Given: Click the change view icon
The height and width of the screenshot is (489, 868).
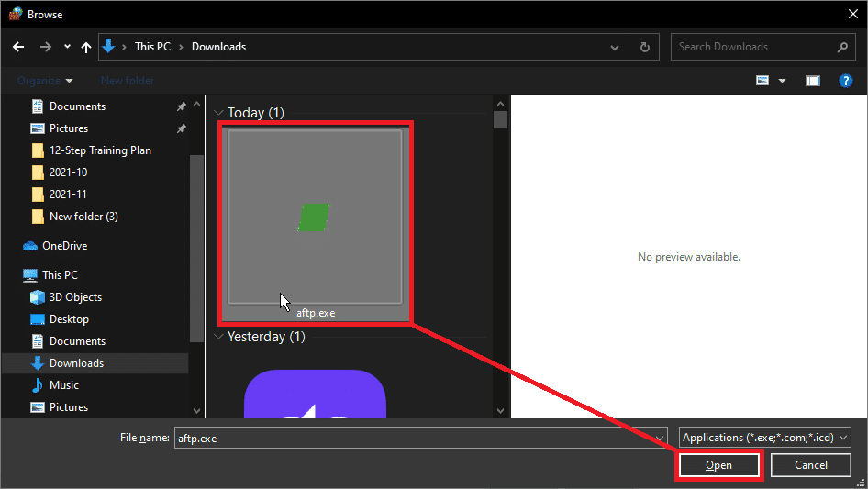Looking at the screenshot, I should [x=762, y=81].
